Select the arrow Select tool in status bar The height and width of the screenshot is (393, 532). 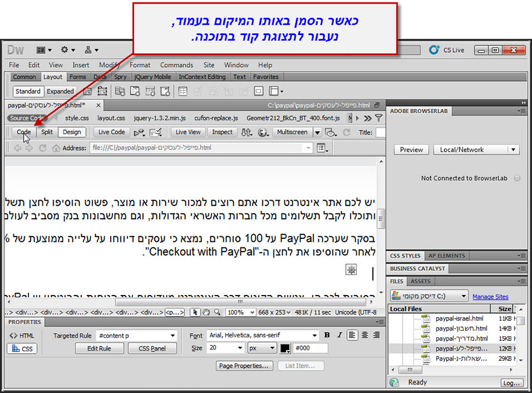(x=195, y=312)
